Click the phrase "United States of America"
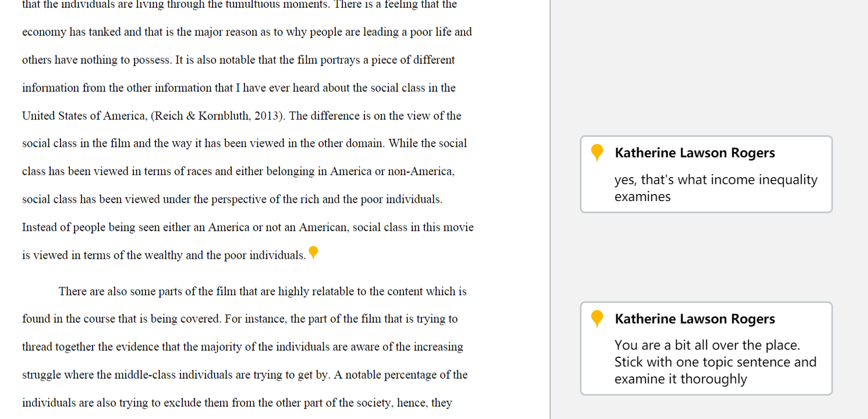868x419 pixels. (x=84, y=116)
